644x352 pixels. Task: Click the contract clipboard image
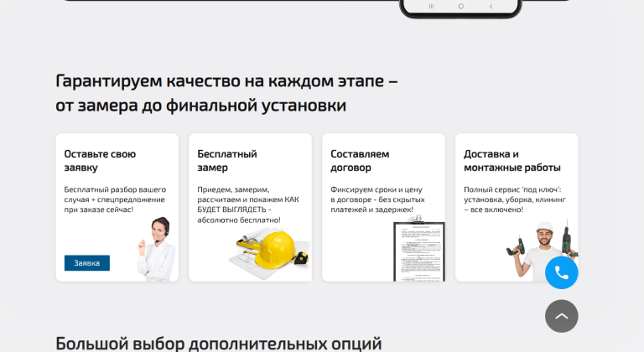(x=418, y=251)
